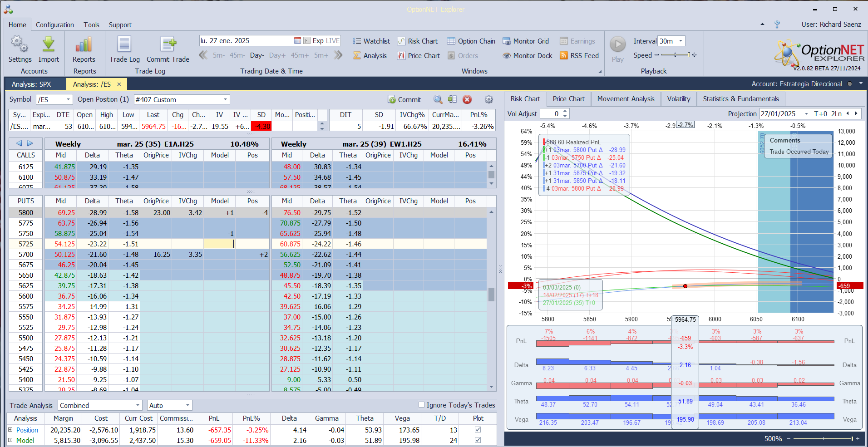Viewport: 868px width, 447px height.
Task: Open the account selector dropdown arrow
Action: click(860, 84)
